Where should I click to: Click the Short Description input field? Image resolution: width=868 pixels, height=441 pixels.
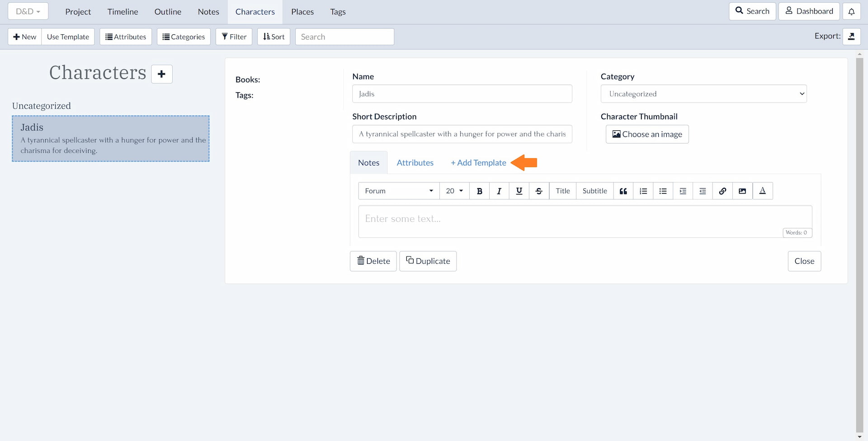click(462, 134)
